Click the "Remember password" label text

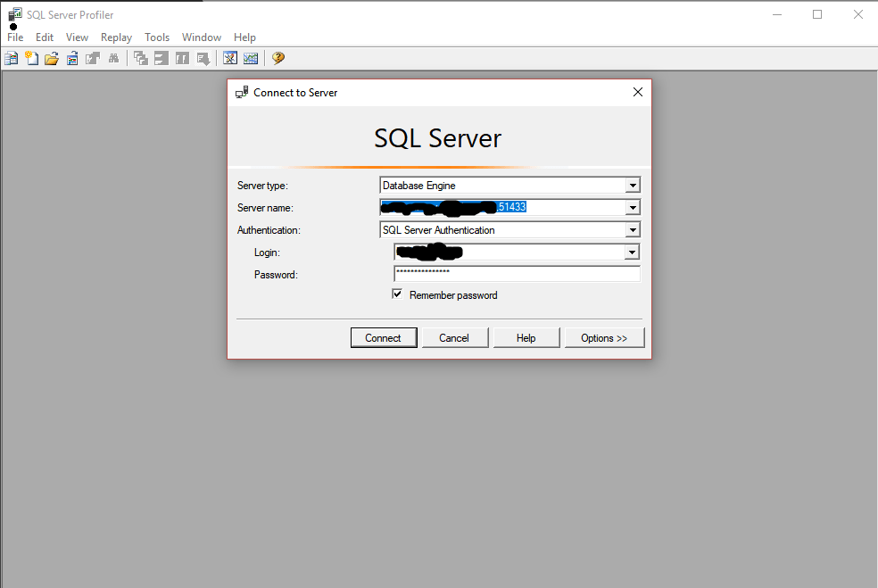point(453,295)
